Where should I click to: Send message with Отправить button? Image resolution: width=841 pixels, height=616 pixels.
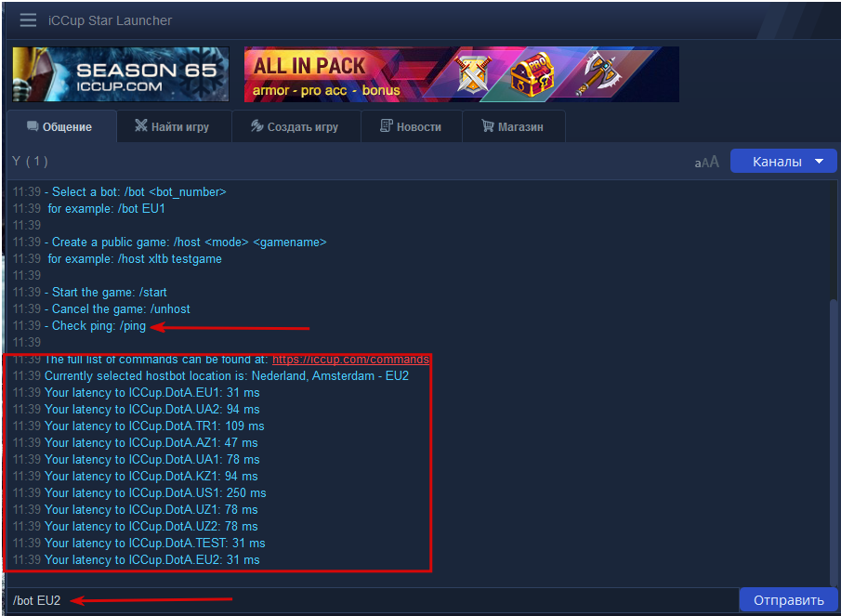(788, 600)
